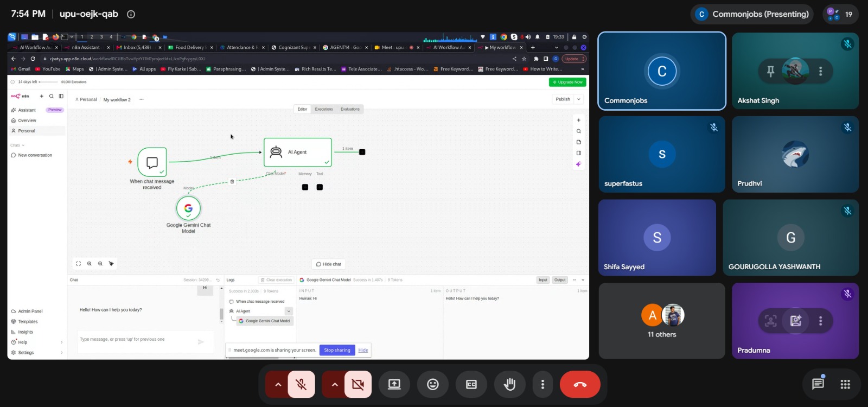Turn on the camera in Meet controls

click(x=358, y=384)
